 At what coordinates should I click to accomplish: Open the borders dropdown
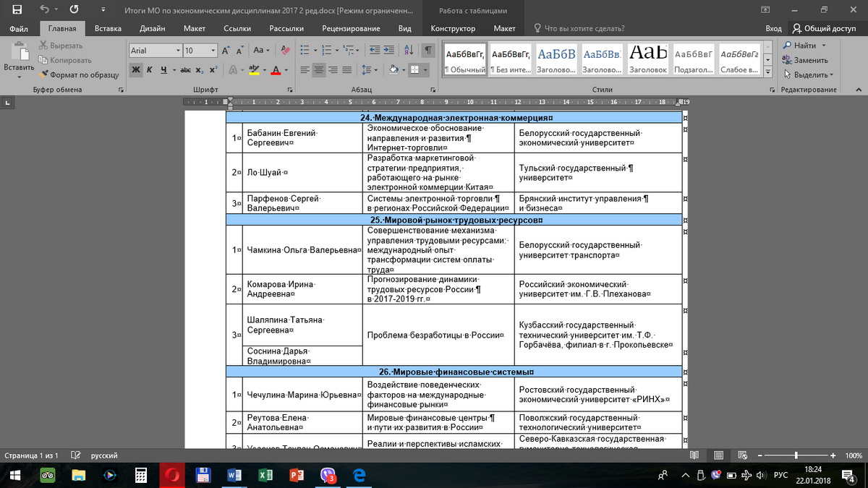click(x=426, y=70)
